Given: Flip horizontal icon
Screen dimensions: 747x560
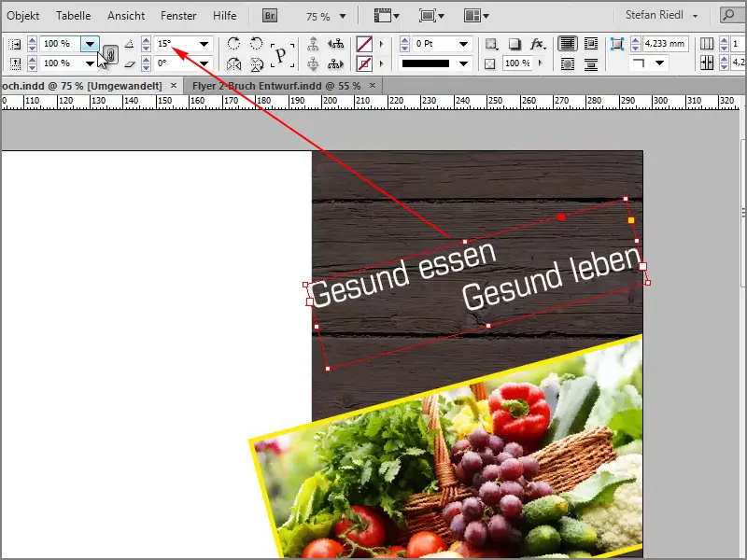Looking at the screenshot, I should click(233, 63).
